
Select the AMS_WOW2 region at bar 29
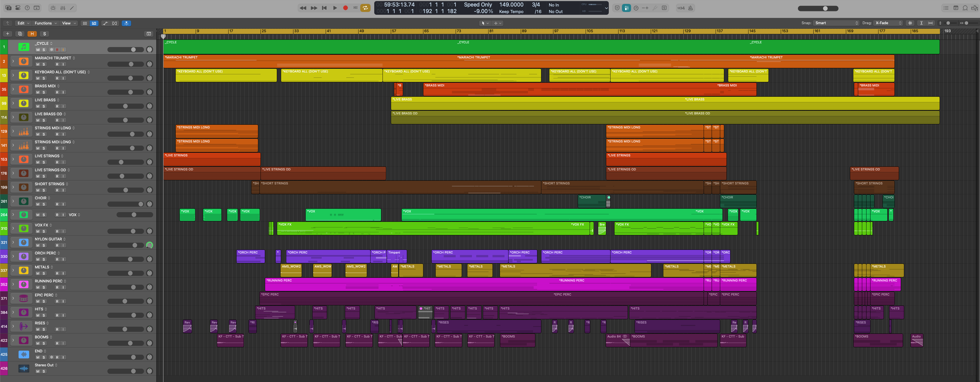(x=291, y=270)
